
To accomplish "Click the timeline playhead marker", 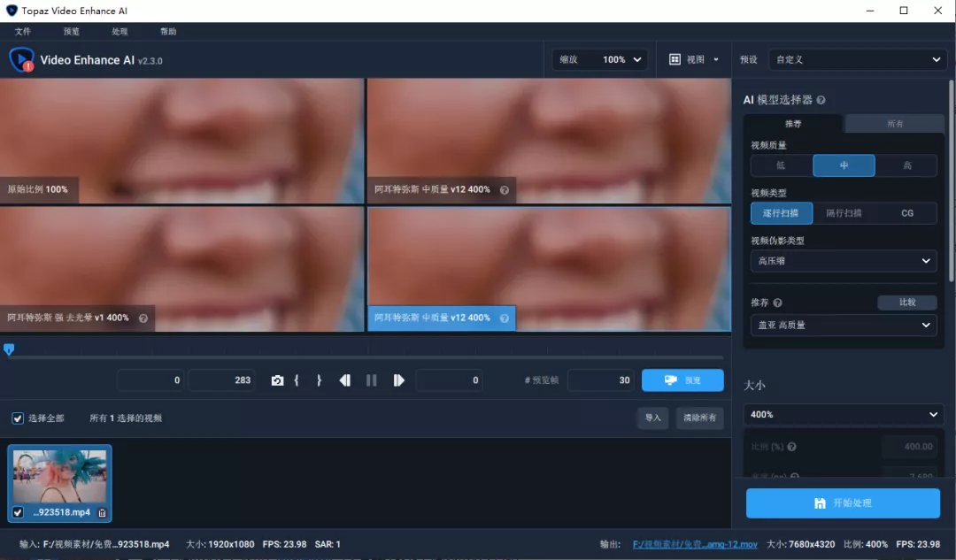I will pyautogui.click(x=9, y=349).
